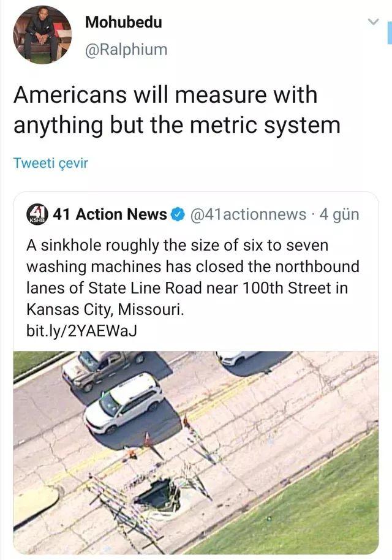392x560 pixels.
Task: Click the blue verified badge
Action: pyautogui.click(x=178, y=214)
